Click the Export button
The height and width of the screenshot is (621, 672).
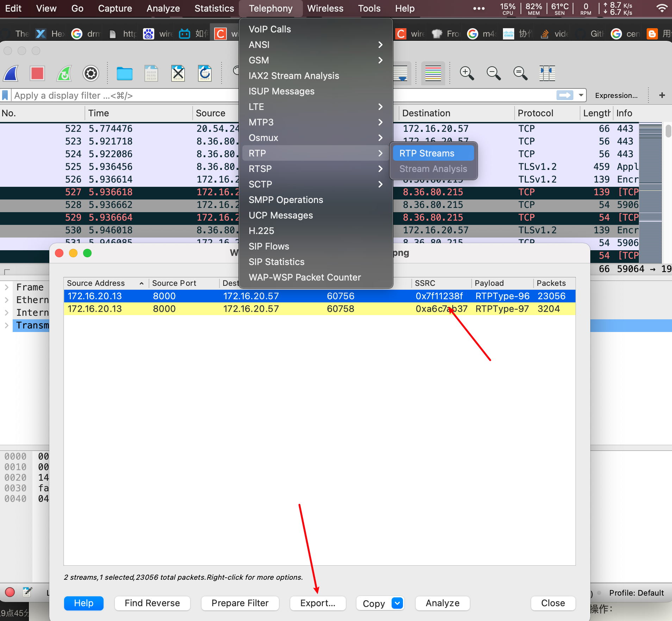click(317, 603)
